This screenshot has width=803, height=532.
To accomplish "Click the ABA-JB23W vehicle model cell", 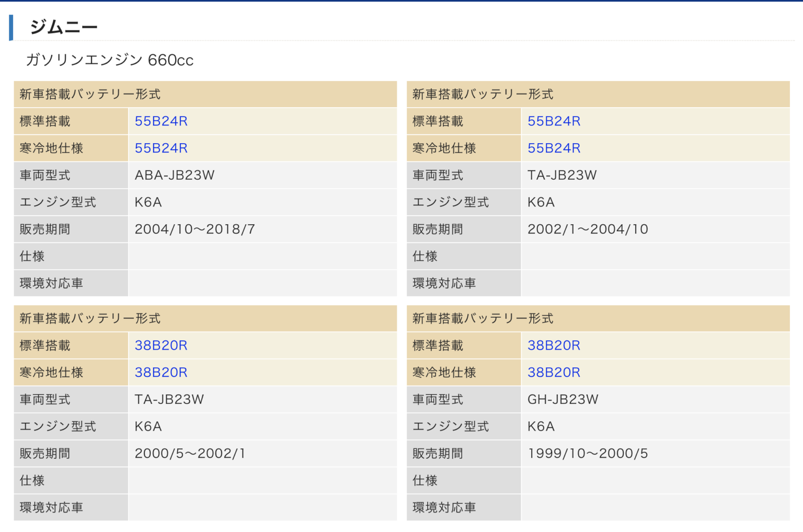I will 175,176.
